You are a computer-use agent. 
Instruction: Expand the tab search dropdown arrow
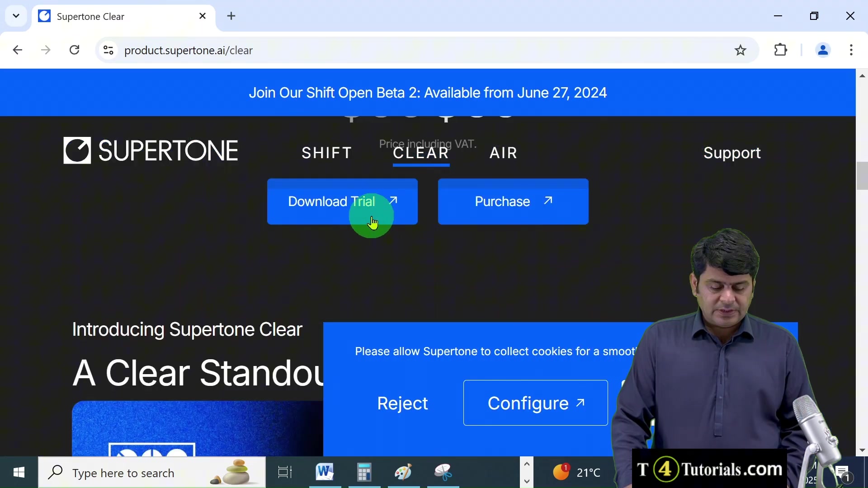(x=16, y=16)
